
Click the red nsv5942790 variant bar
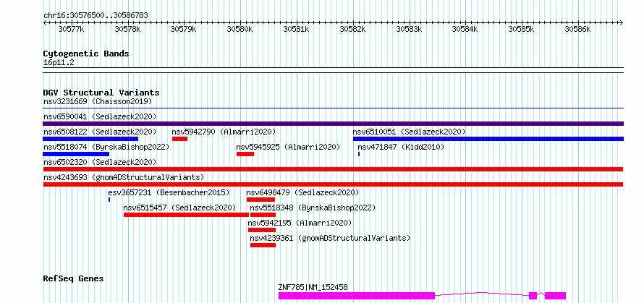tap(180, 139)
